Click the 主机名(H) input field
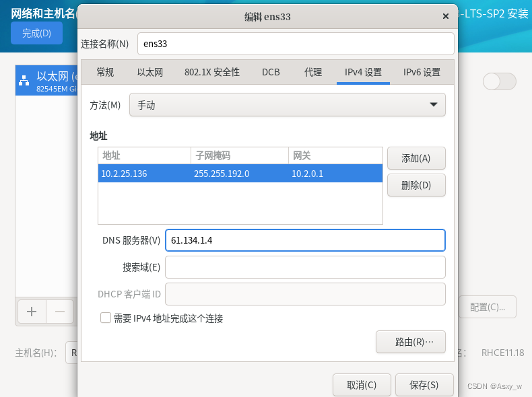 [x=71, y=353]
